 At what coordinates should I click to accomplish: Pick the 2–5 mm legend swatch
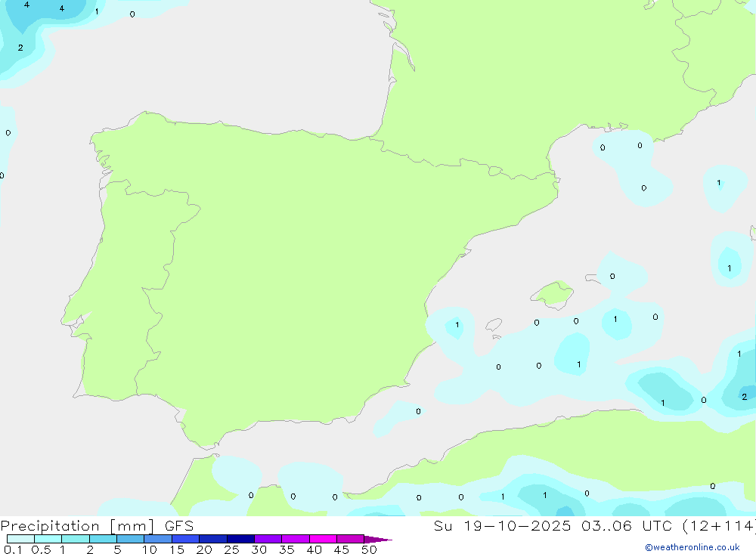pos(103,539)
